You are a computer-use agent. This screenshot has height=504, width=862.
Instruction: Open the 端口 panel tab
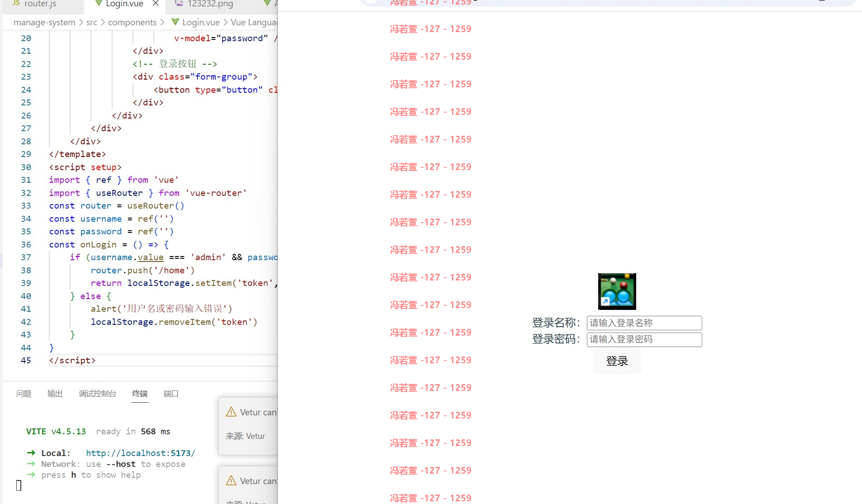point(171,394)
